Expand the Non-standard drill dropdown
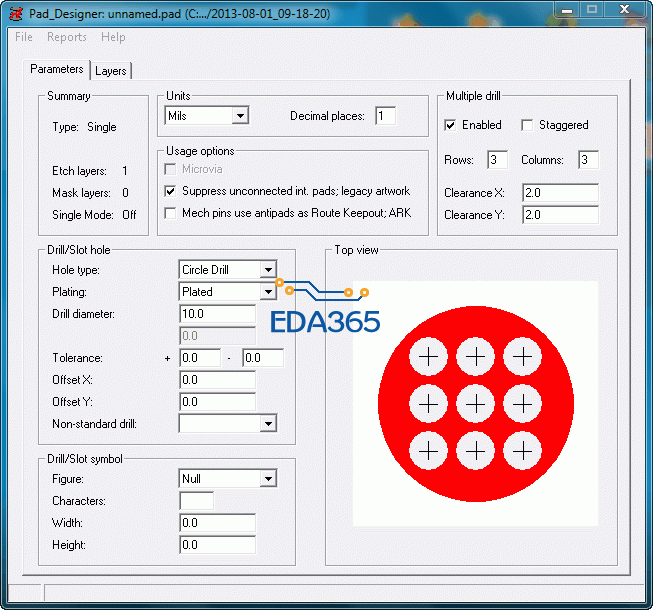Image resolution: width=653 pixels, height=610 pixels. click(x=269, y=424)
